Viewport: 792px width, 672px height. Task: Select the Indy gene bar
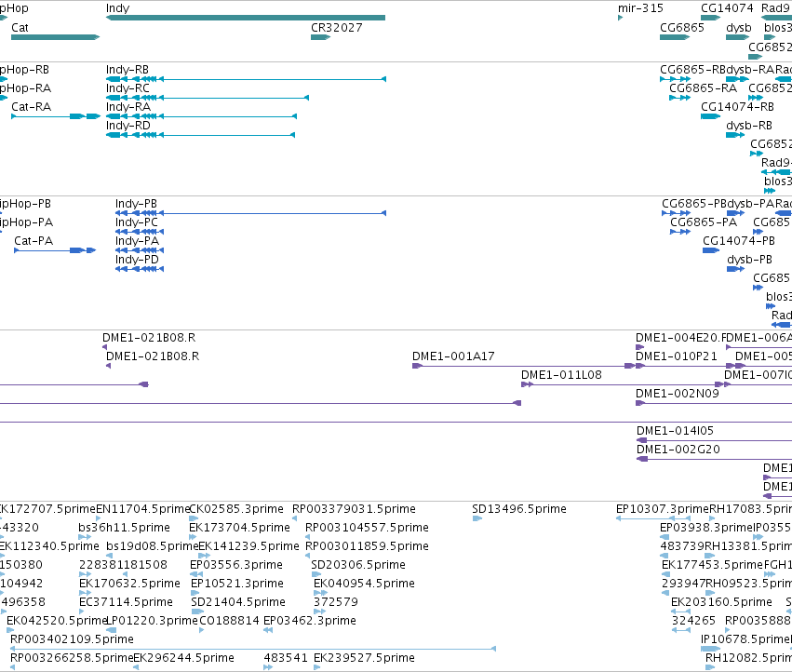click(x=246, y=18)
